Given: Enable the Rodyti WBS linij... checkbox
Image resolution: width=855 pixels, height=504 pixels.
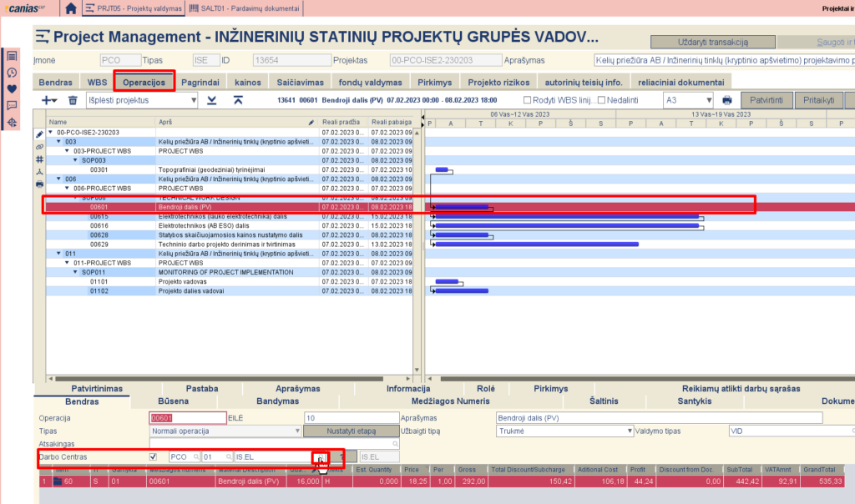Looking at the screenshot, I should [x=515, y=100].
